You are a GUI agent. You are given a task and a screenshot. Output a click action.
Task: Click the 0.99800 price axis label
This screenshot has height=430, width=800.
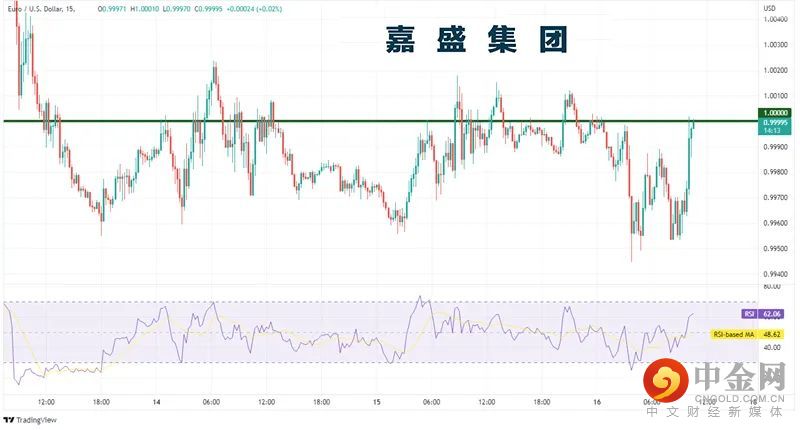776,172
